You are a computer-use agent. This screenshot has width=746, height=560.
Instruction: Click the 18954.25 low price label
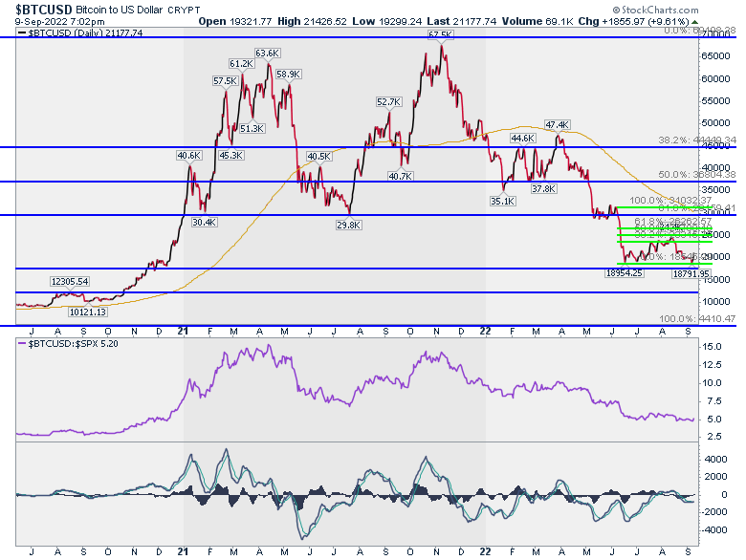click(625, 273)
